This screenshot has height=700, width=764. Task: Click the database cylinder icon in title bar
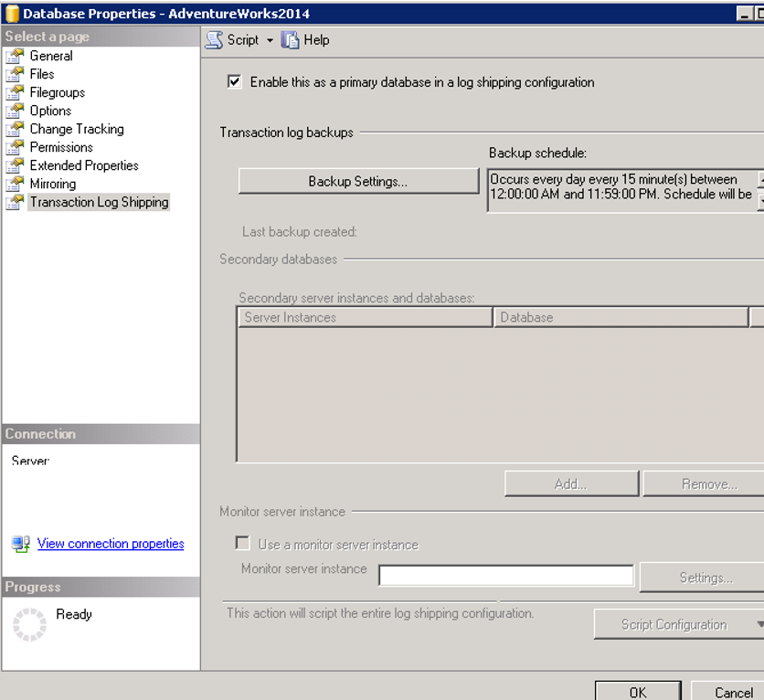tap(12, 14)
